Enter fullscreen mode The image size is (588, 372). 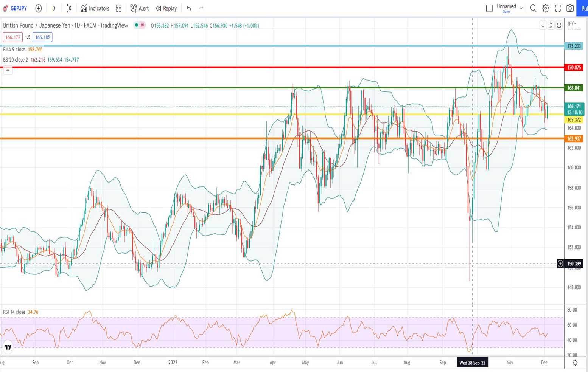tap(558, 8)
